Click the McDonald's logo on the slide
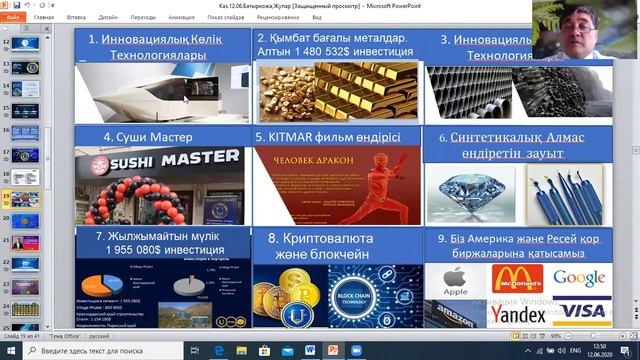The height and width of the screenshot is (360, 640). [x=518, y=278]
